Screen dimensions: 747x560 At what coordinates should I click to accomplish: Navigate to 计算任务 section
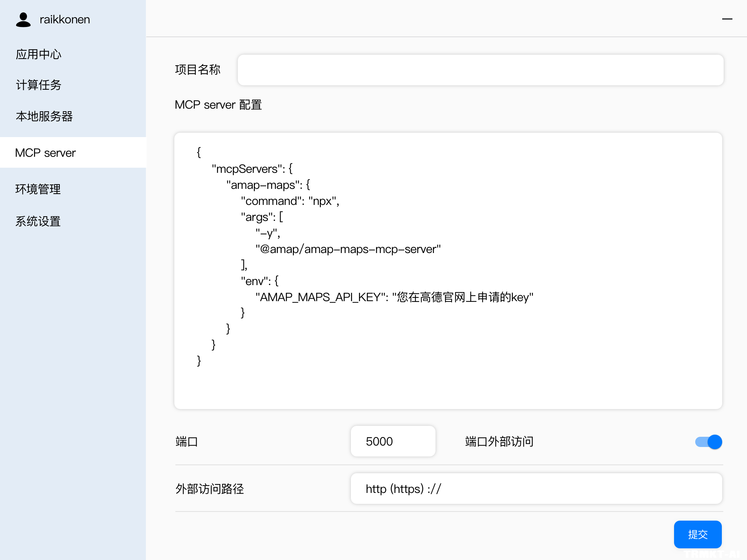tap(38, 85)
